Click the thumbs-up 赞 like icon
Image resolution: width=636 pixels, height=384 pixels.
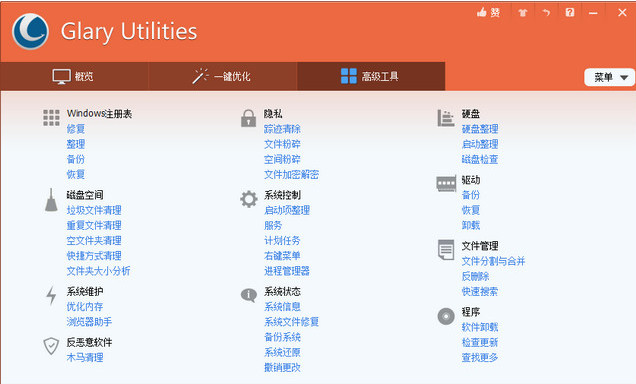pos(488,13)
